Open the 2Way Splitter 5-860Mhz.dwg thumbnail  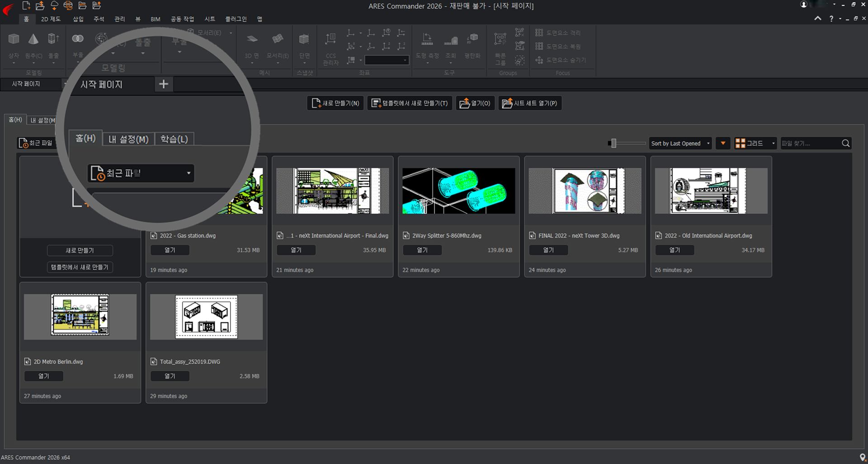point(458,191)
